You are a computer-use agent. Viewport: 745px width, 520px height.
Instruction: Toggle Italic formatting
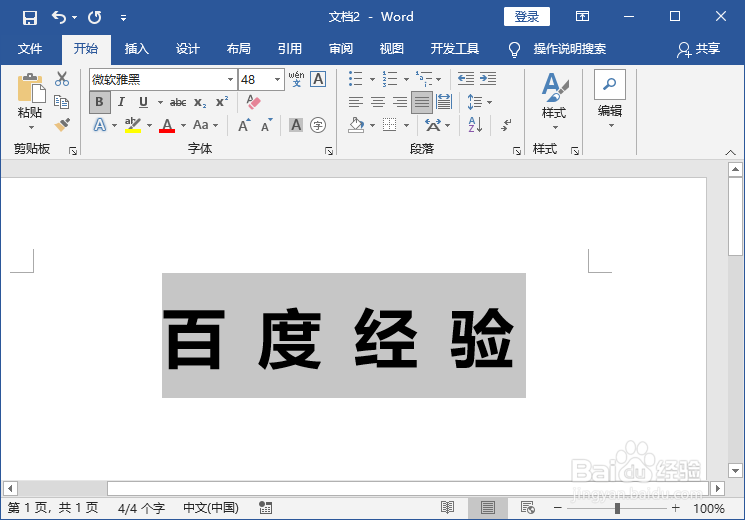click(121, 102)
